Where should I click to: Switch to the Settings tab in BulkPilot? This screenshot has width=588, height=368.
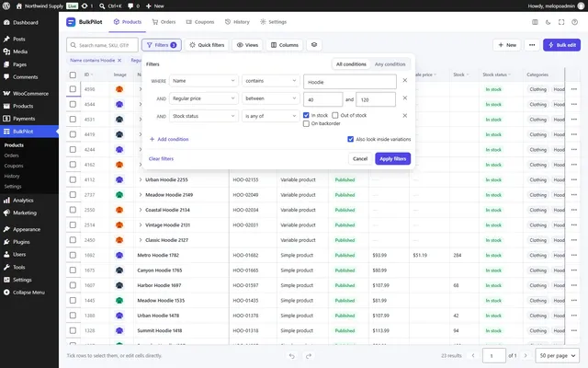274,22
